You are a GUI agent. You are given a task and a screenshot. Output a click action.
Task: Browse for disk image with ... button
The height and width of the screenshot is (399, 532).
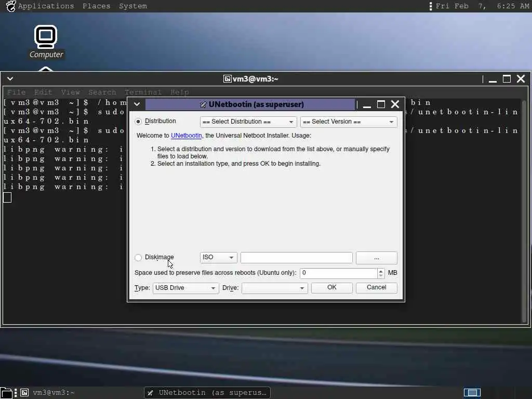pyautogui.click(x=376, y=258)
